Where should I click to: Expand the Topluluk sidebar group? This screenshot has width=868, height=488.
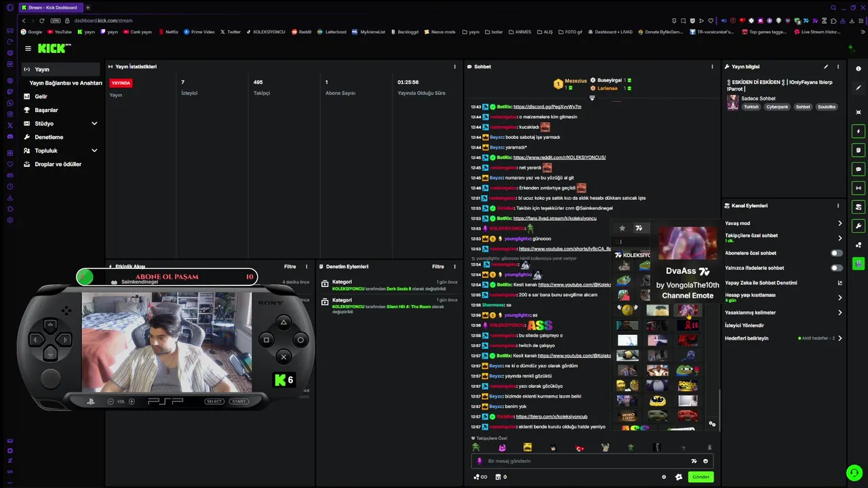coord(62,150)
